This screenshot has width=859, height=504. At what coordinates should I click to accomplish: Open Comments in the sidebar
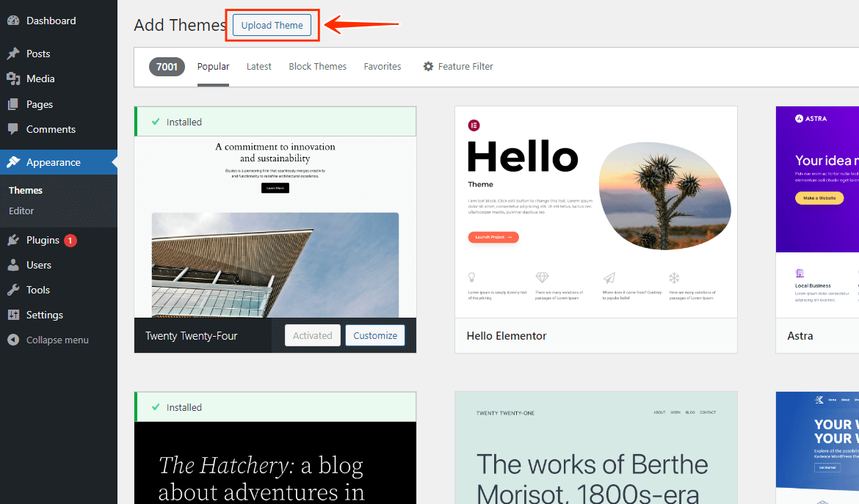(x=59, y=129)
